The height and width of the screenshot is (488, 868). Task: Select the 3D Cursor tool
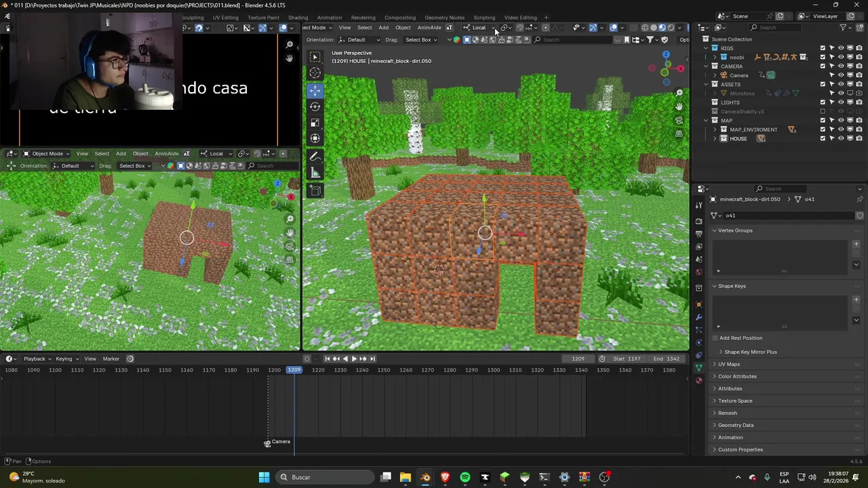[x=315, y=73]
